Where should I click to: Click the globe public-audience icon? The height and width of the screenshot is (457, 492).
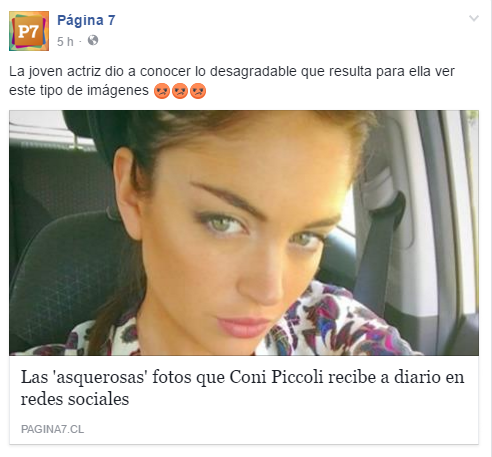pos(93,40)
